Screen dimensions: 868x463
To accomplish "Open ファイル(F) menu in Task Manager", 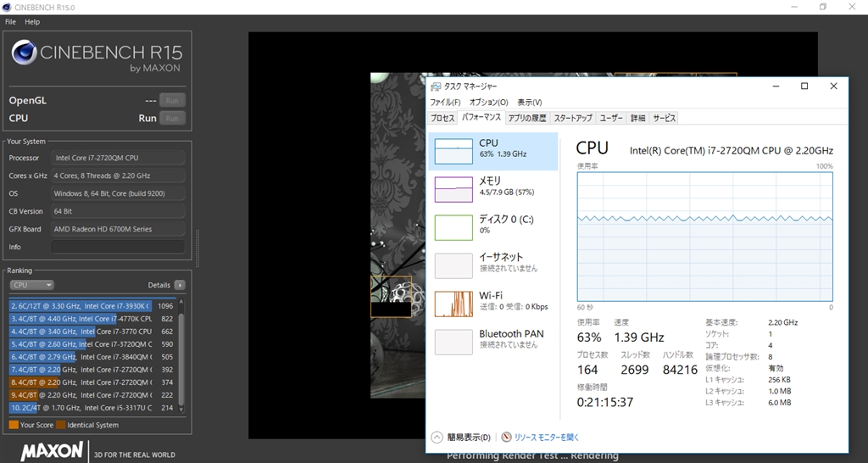I will point(445,102).
